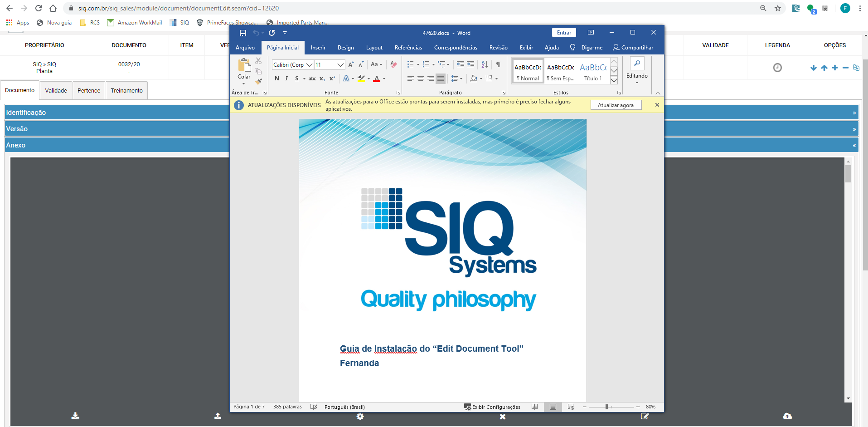This screenshot has height=427, width=868.
Task: Open the Arquivo menu in Word
Action: (x=245, y=48)
